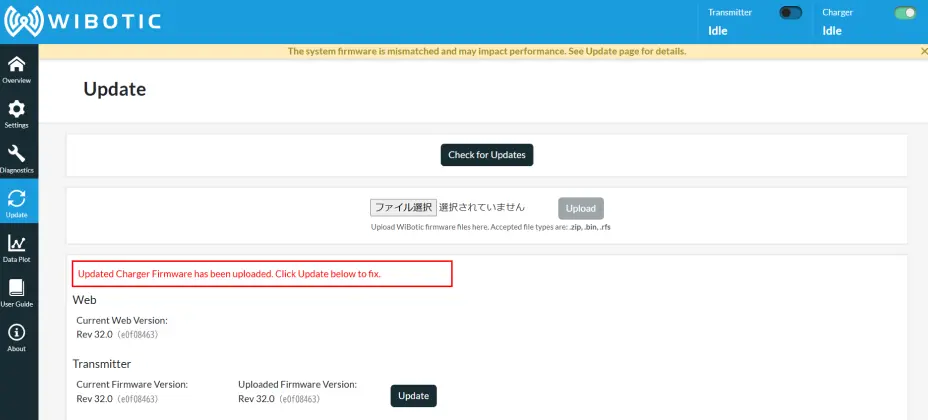Select the Update refresh-arrows icon in sidebar
This screenshot has height=420, width=928.
click(17, 200)
